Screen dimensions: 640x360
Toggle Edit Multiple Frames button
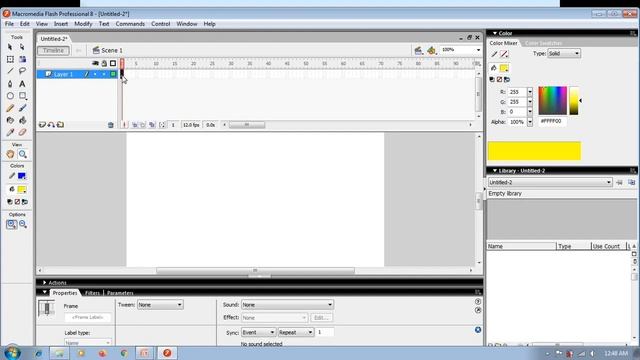(x=152, y=125)
